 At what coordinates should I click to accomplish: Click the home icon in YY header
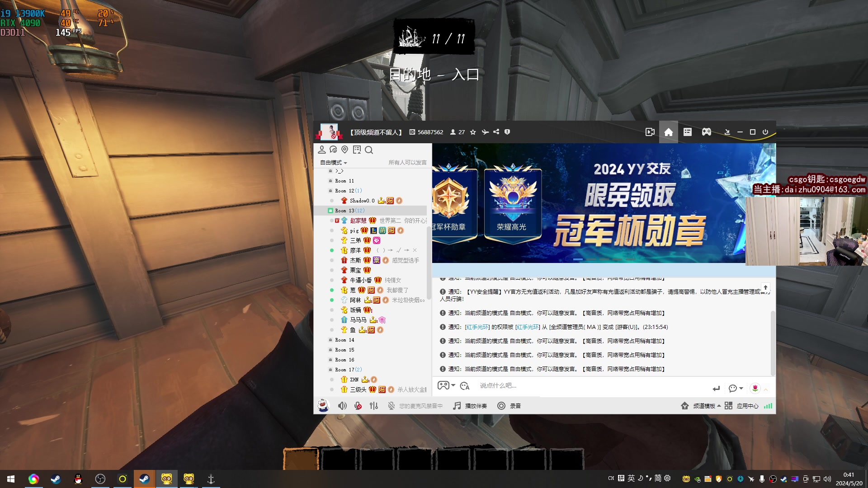668,132
